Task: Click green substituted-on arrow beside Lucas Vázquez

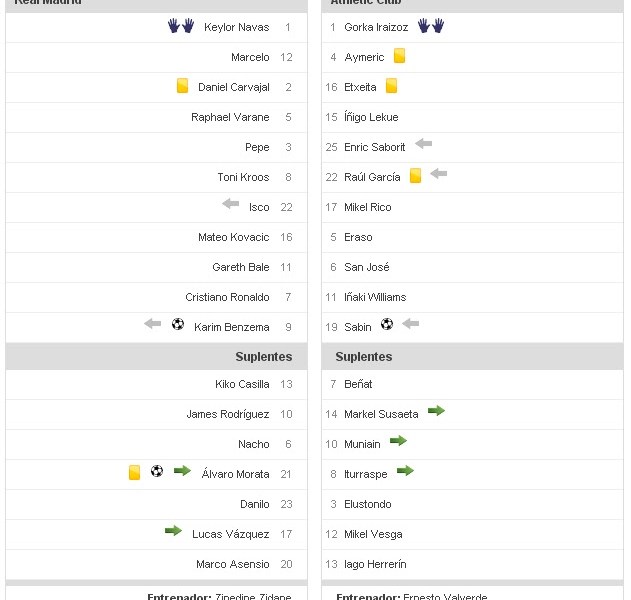Action: tap(173, 531)
